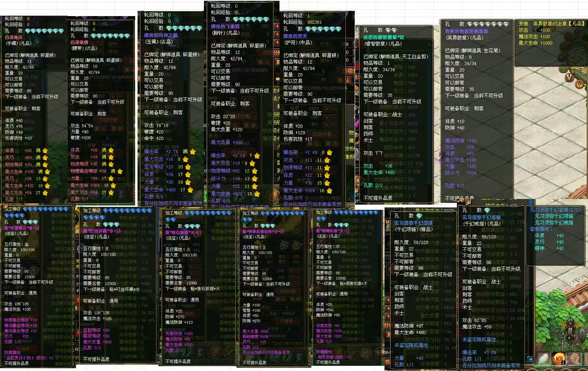Select the 移动速度 +10% line
Viewport: 588px width, 371px height.
point(255,337)
